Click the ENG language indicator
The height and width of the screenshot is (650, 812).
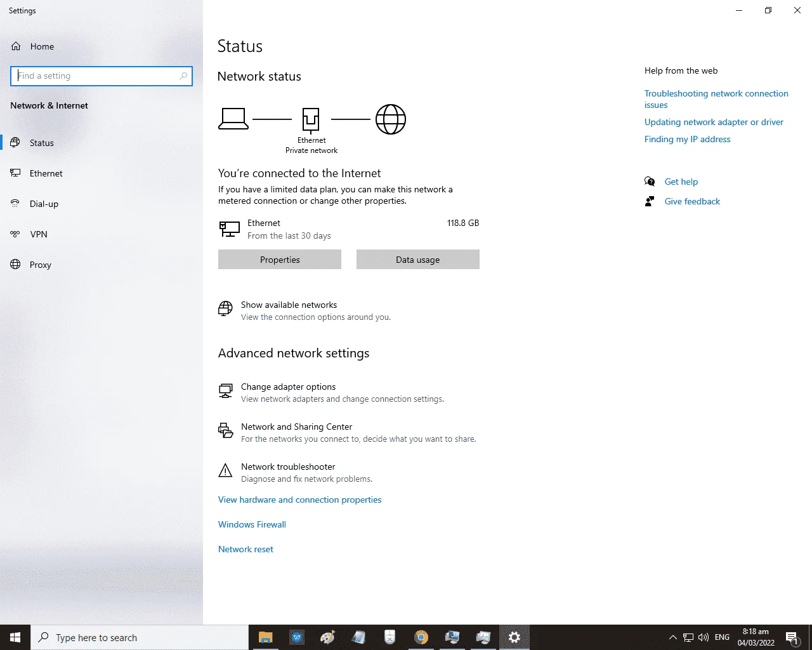(x=722, y=637)
